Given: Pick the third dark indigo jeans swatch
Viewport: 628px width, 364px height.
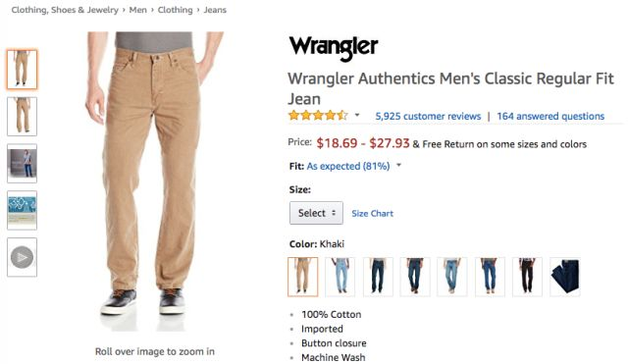Looking at the screenshot, I should pos(378,277).
